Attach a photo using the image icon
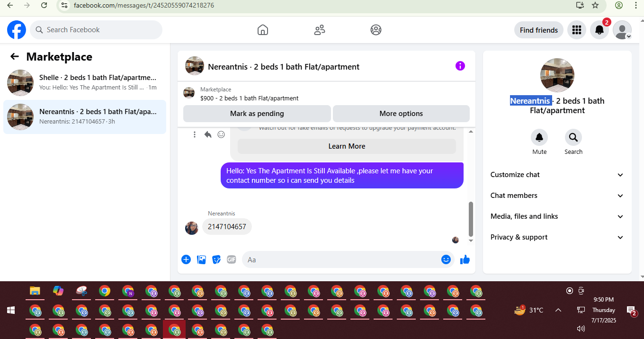This screenshot has height=339, width=644. click(x=201, y=259)
